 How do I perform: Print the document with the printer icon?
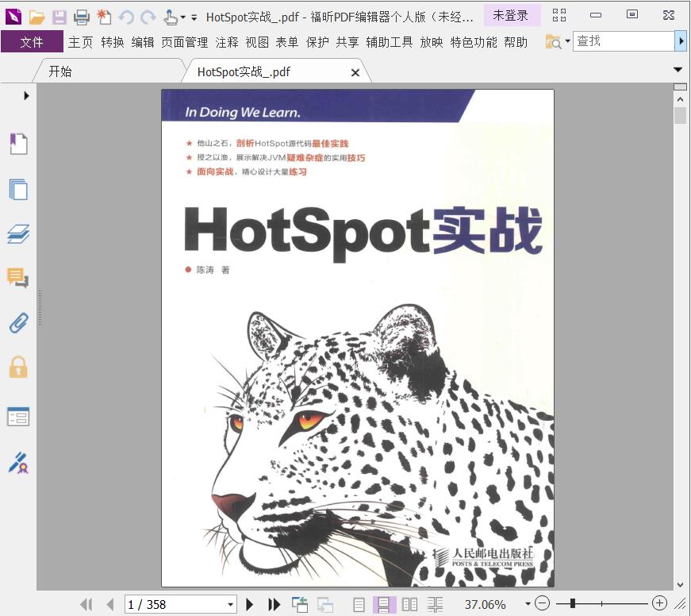click(x=82, y=17)
